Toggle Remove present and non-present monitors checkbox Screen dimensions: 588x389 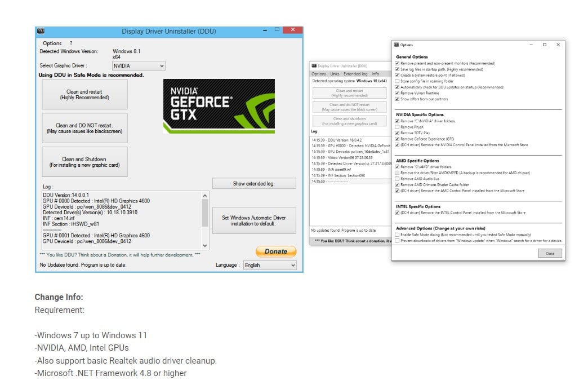pyautogui.click(x=397, y=64)
